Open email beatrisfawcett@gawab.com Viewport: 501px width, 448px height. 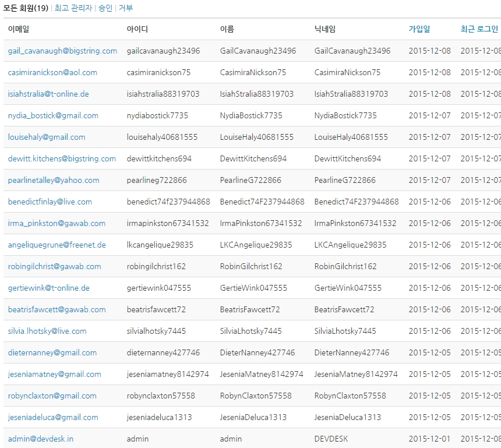tap(57, 309)
